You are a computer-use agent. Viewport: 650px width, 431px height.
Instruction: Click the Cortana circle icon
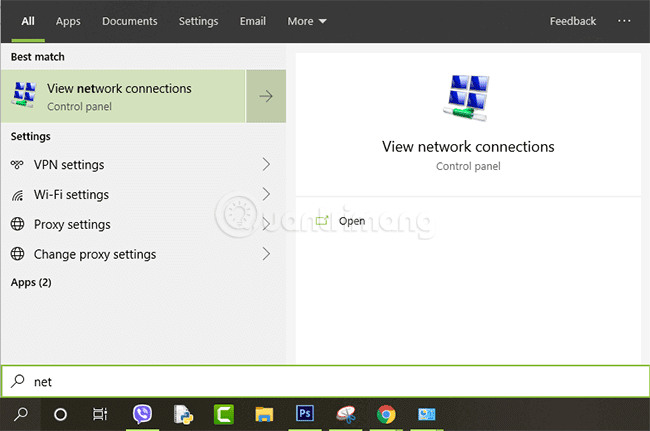(x=60, y=414)
